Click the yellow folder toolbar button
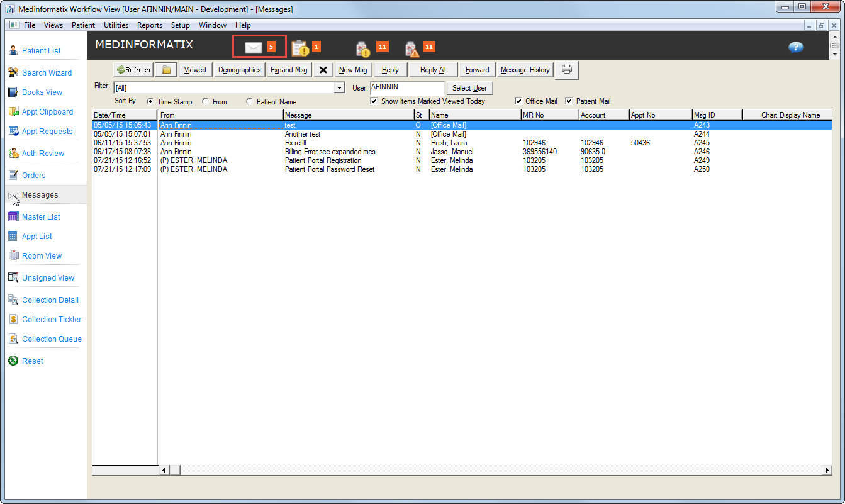The width and height of the screenshot is (845, 504). (166, 70)
